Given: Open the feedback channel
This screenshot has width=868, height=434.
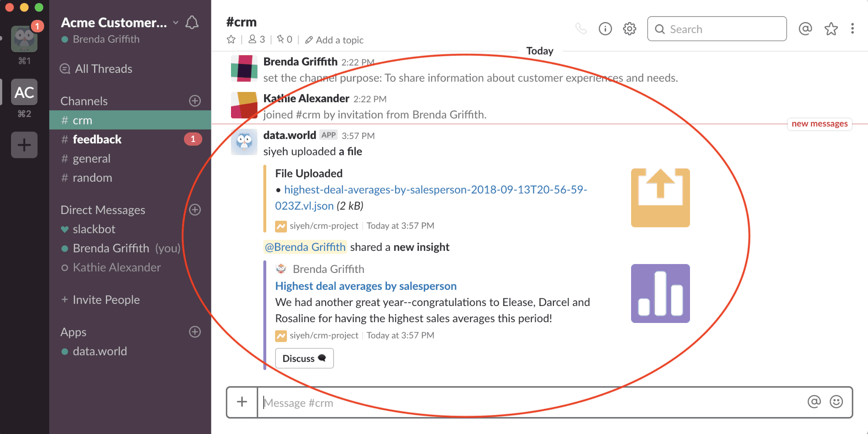Looking at the screenshot, I should (130, 139).
